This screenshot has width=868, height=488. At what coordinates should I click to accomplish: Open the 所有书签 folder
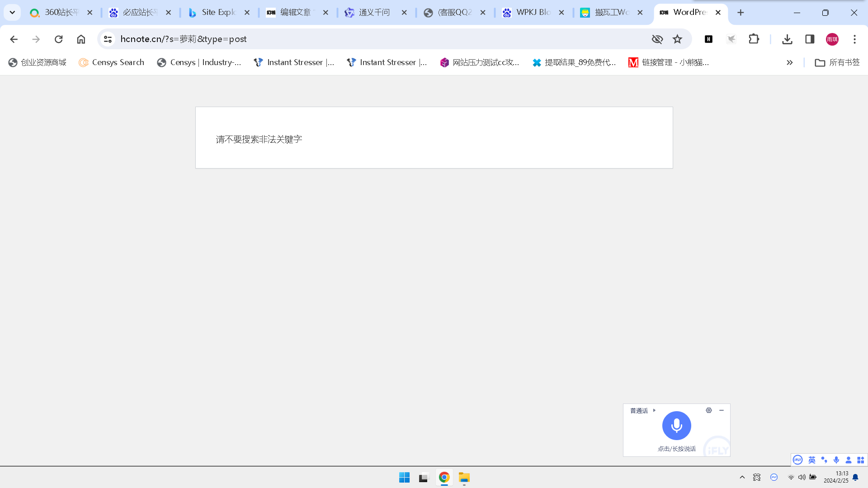(x=837, y=63)
